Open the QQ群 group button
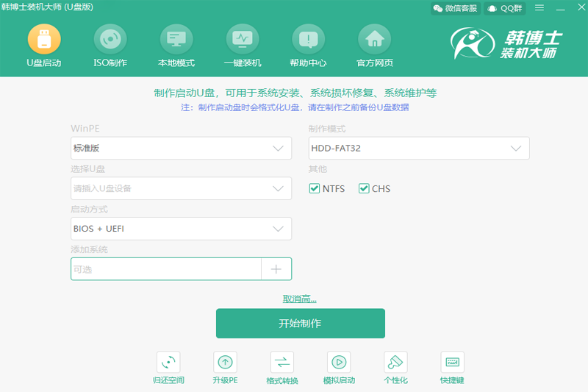The image size is (588, 392). tap(505, 8)
